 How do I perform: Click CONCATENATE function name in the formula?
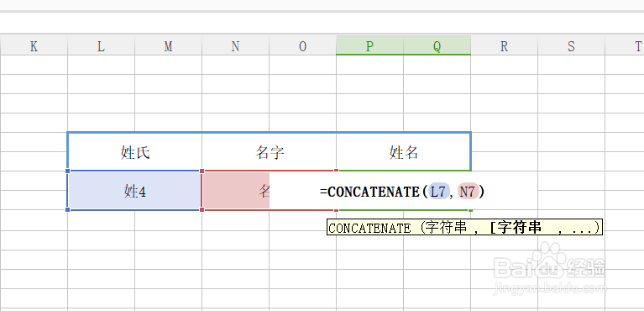(x=373, y=192)
